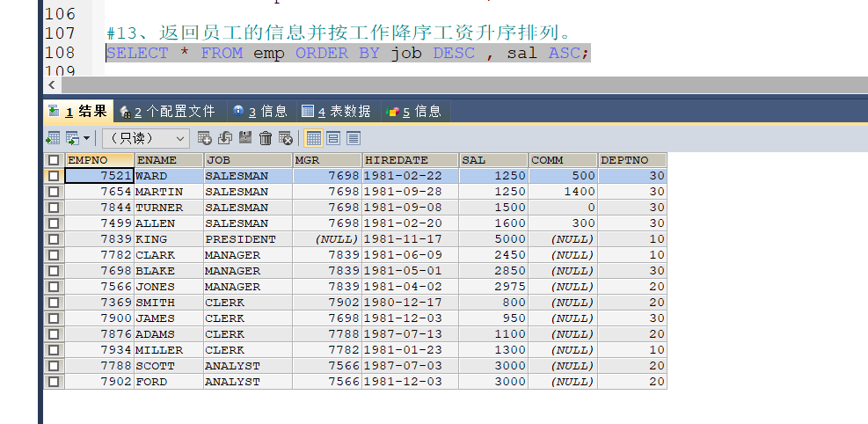868x424 pixels.
Task: Click the cancel changes icon
Action: click(286, 138)
